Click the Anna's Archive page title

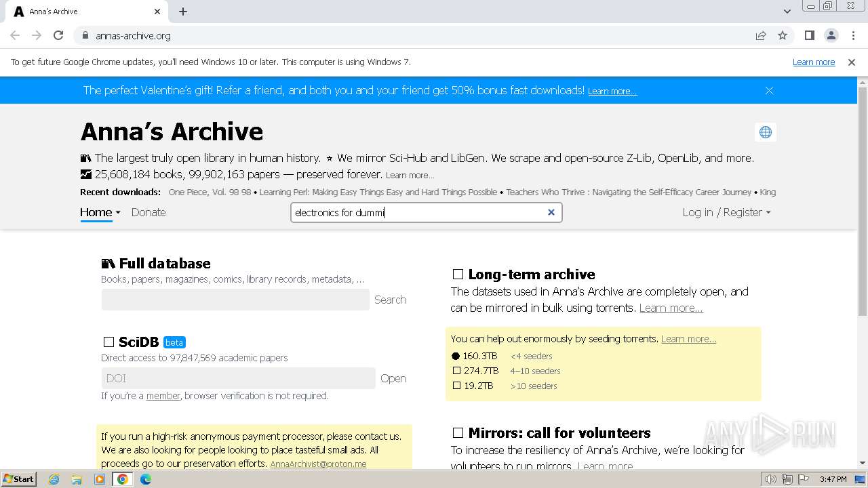[x=172, y=131]
